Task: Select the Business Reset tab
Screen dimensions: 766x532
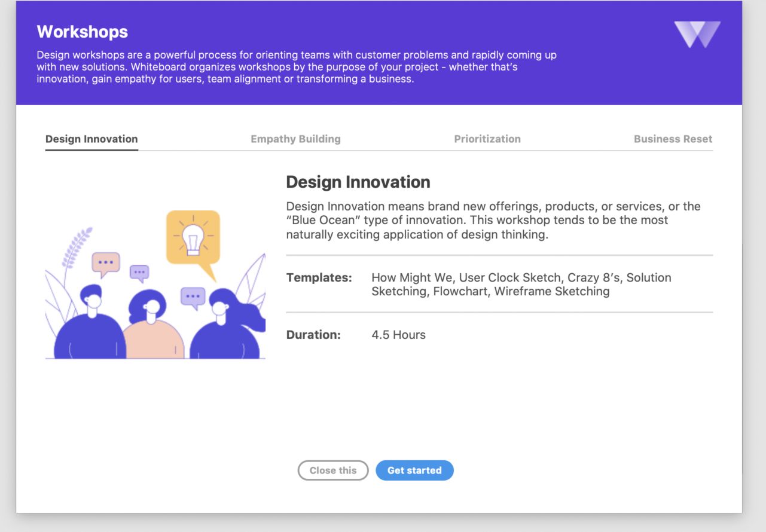Action: click(673, 139)
